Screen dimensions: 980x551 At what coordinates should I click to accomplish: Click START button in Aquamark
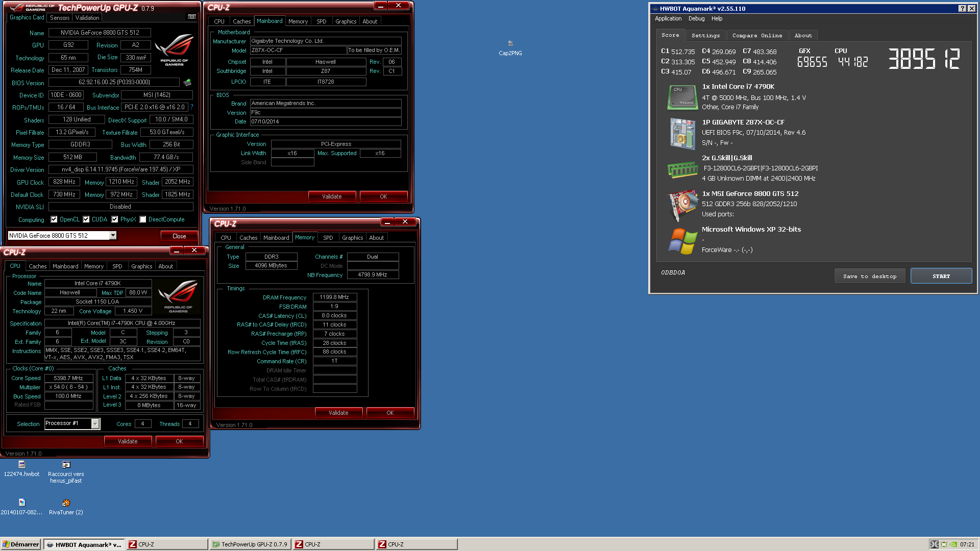(x=941, y=276)
